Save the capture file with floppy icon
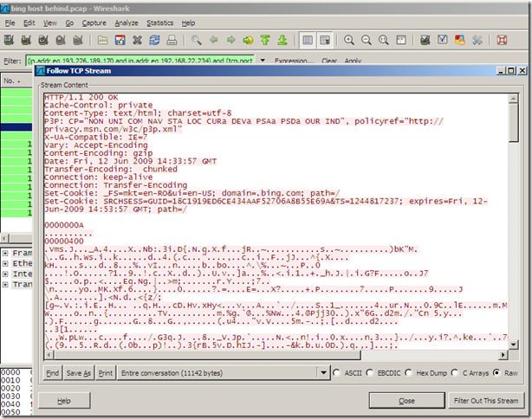 tap(120, 40)
